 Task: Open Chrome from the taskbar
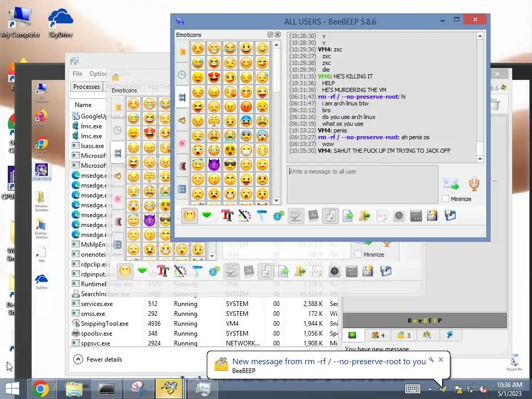pyautogui.click(x=41, y=389)
